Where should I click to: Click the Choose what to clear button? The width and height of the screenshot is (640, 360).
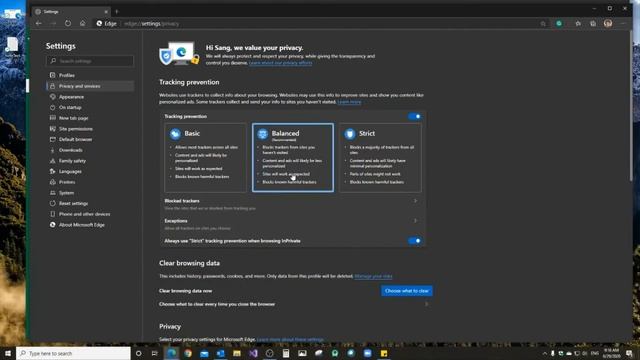click(407, 291)
